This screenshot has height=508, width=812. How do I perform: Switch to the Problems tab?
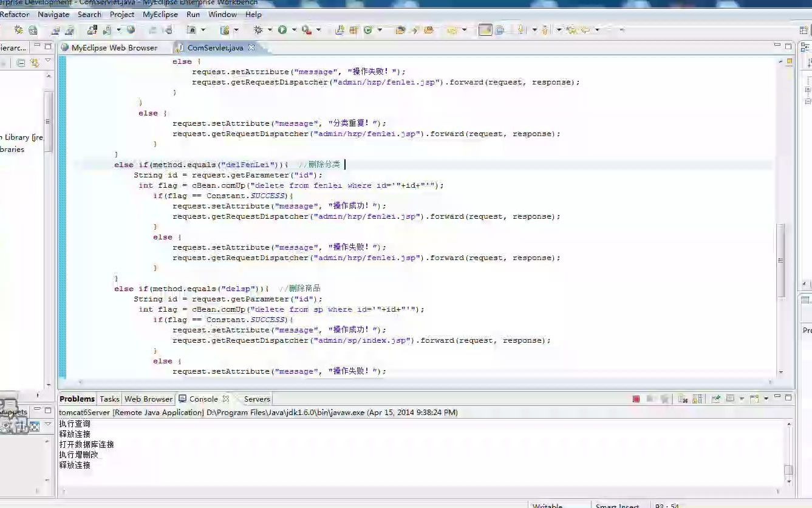[x=77, y=399]
